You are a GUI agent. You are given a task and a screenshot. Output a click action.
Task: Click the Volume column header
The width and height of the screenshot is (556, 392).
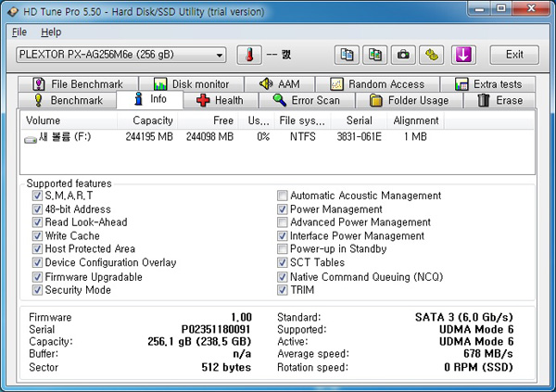point(69,120)
